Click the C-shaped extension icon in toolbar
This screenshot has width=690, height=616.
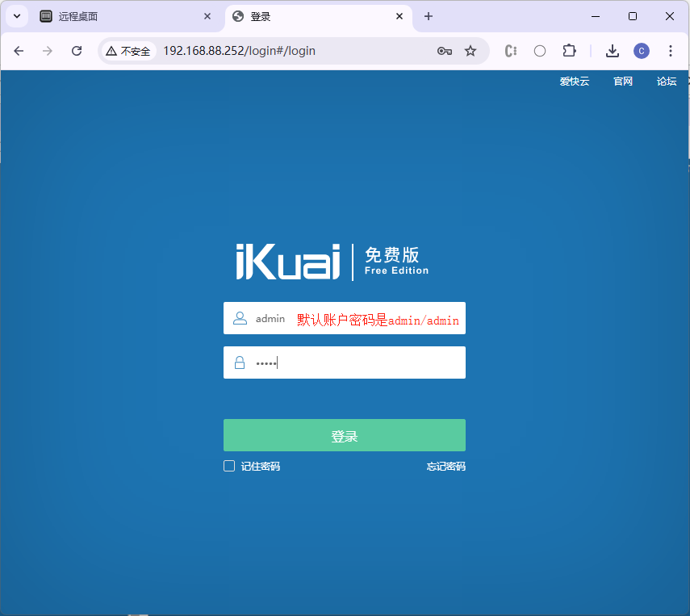click(x=511, y=51)
